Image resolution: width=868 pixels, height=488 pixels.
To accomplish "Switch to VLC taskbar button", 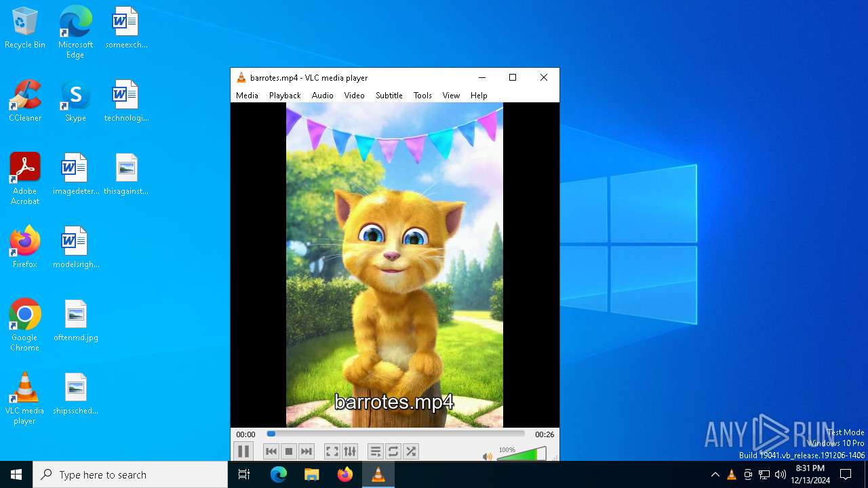I will pyautogui.click(x=378, y=474).
